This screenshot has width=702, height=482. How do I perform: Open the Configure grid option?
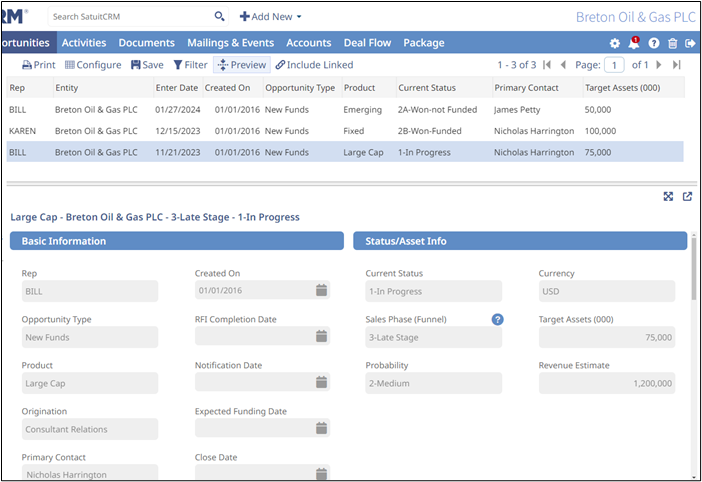(x=93, y=65)
